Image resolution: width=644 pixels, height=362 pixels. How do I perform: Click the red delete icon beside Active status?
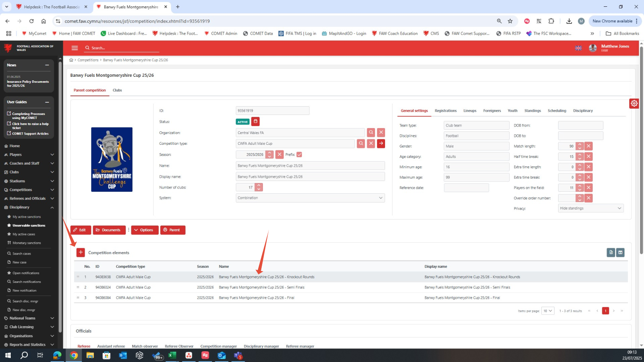[x=255, y=122]
